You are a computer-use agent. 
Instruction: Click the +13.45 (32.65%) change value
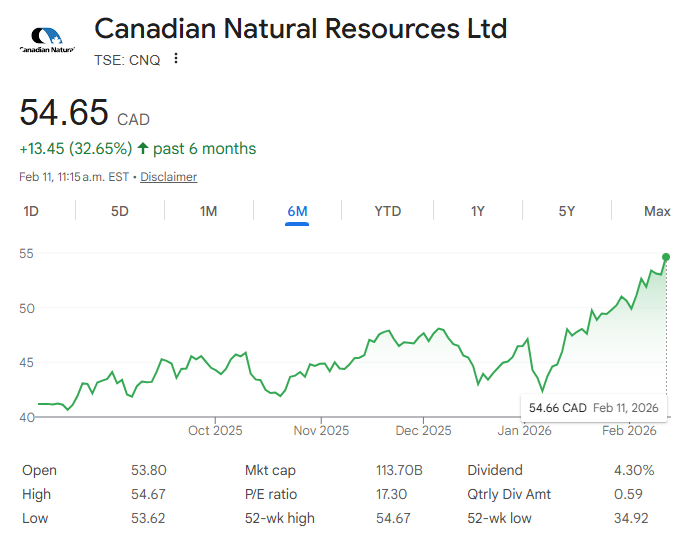[x=75, y=149]
